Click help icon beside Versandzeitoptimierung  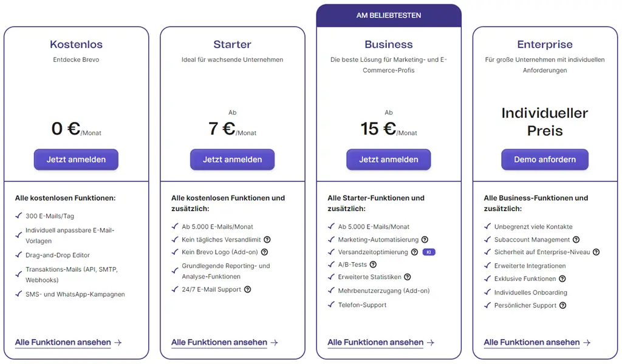coord(414,252)
